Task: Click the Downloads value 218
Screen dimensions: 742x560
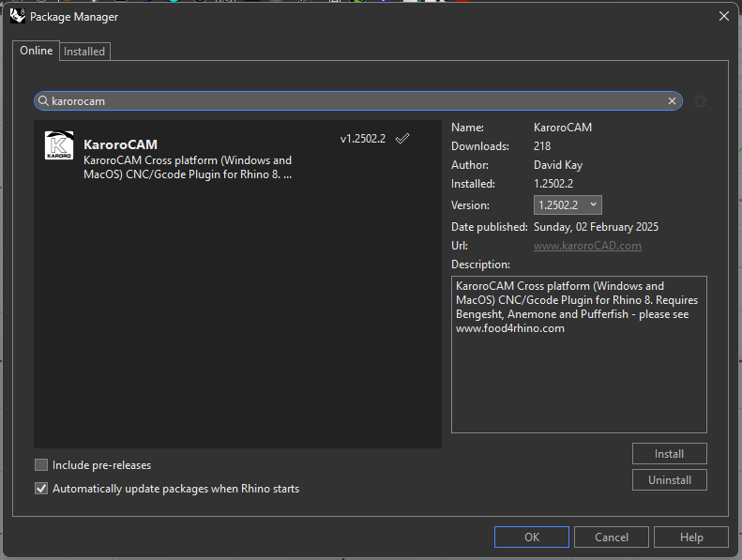Action: coord(542,145)
